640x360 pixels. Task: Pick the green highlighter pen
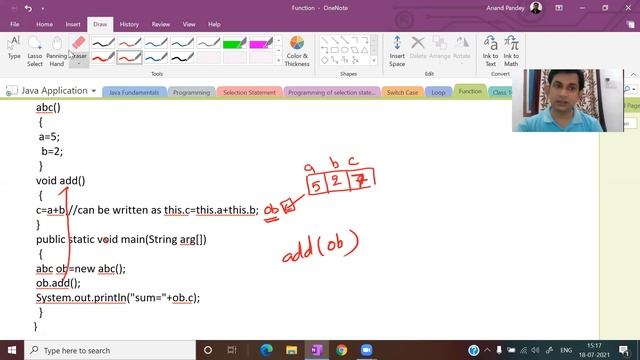pos(234,43)
